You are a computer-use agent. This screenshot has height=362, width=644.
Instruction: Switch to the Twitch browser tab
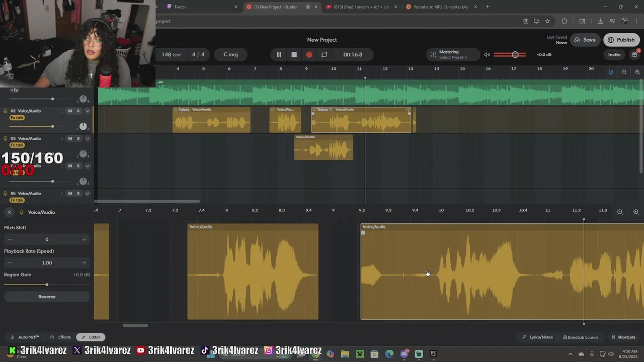coord(201,7)
